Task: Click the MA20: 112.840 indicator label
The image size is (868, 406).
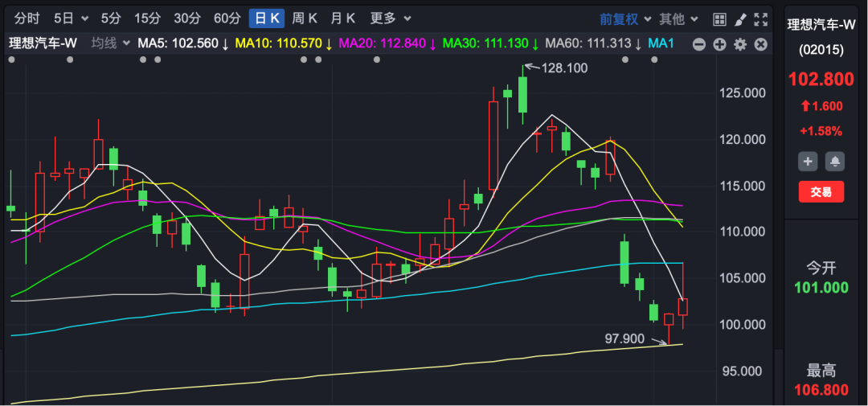Action: (388, 43)
